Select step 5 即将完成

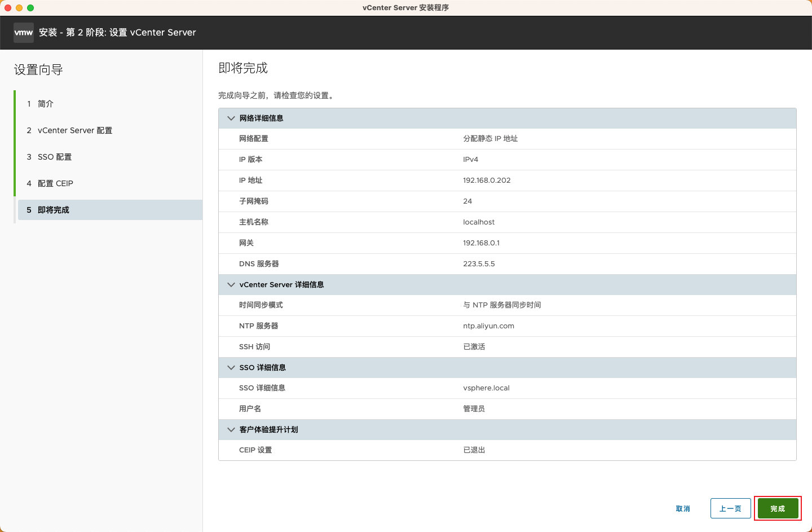click(110, 210)
